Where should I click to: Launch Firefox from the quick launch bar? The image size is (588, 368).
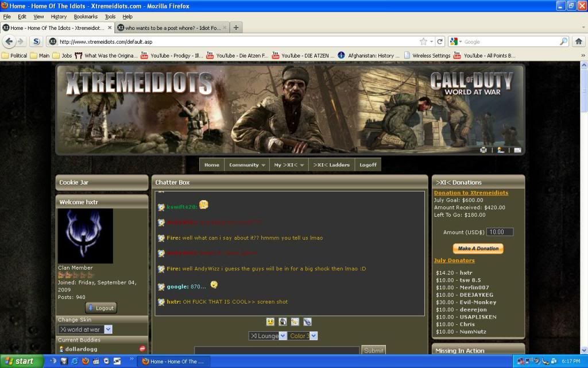[x=85, y=361]
